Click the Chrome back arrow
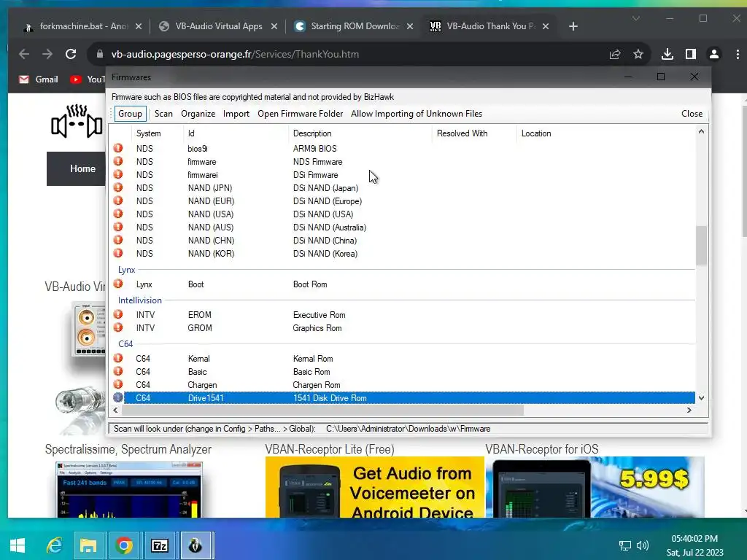Screen dimensions: 747x560 pos(24,54)
